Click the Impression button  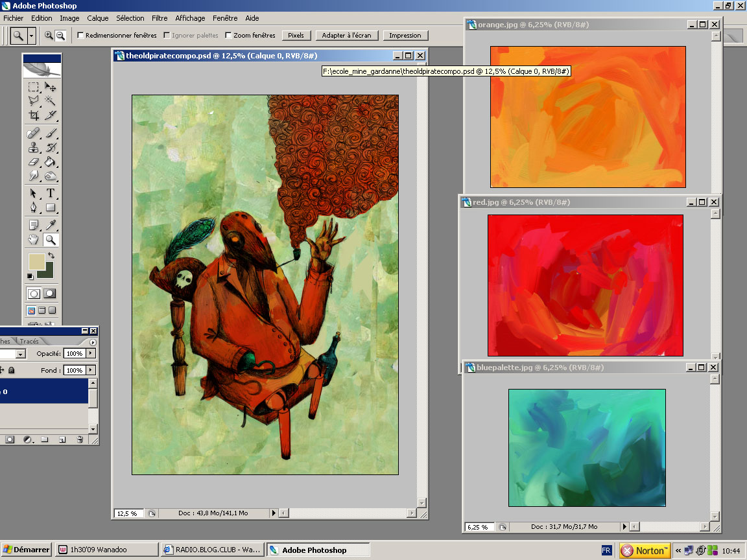coord(405,35)
